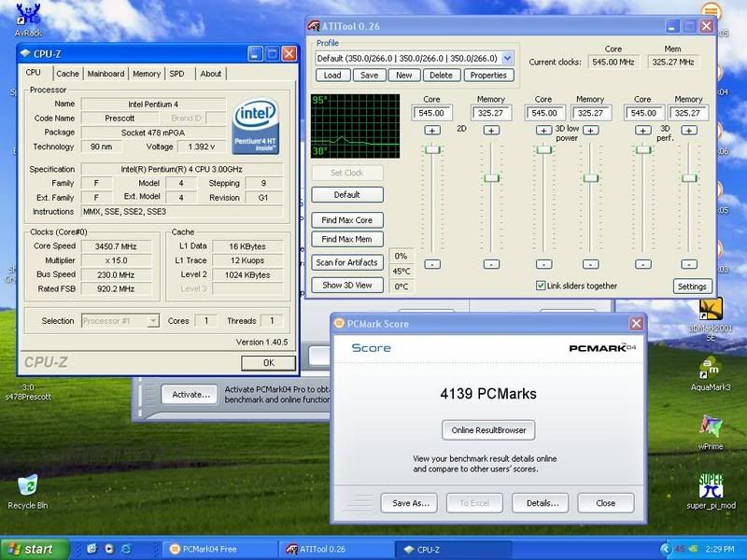Viewport: 747px width, 560px height.
Task: Open the wPrime desktop shortcut
Action: [x=711, y=432]
